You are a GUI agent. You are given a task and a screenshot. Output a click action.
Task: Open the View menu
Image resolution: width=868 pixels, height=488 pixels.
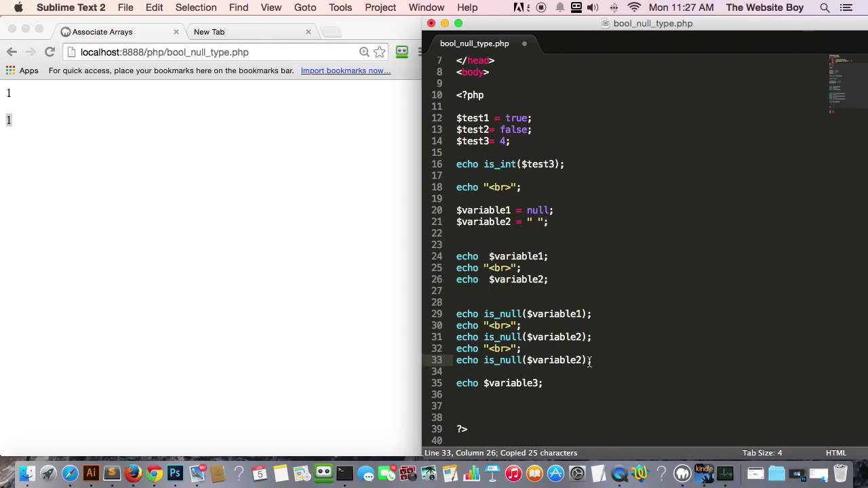click(x=271, y=7)
